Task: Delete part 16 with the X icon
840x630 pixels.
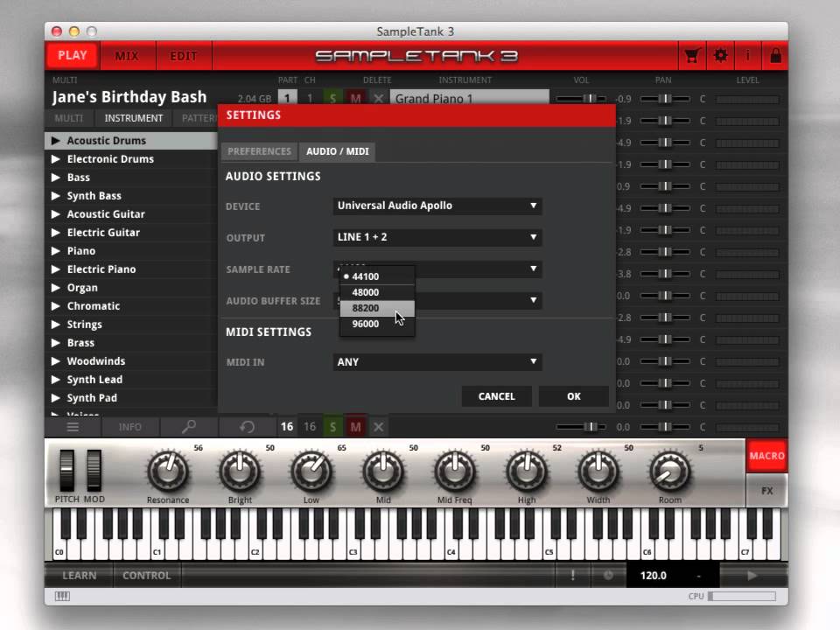Action: (x=378, y=427)
